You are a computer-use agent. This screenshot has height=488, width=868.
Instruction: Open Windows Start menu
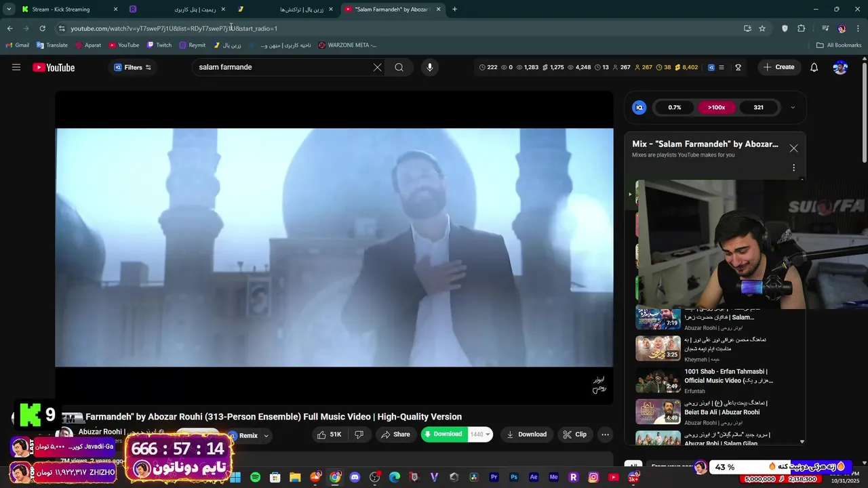[235, 477]
